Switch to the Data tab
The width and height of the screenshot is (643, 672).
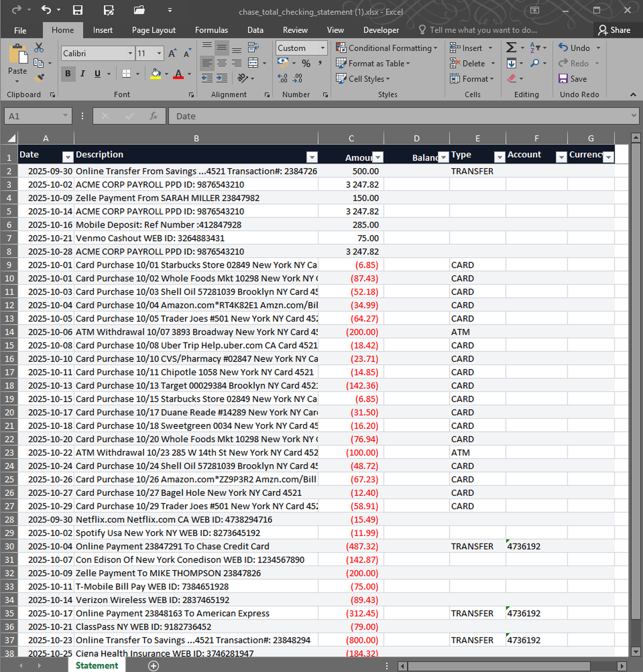[x=255, y=30]
